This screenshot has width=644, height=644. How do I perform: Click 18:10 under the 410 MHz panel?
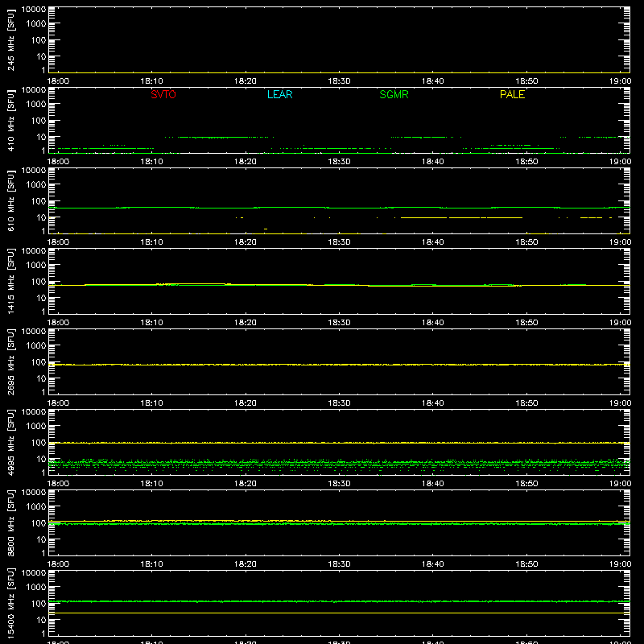[152, 162]
